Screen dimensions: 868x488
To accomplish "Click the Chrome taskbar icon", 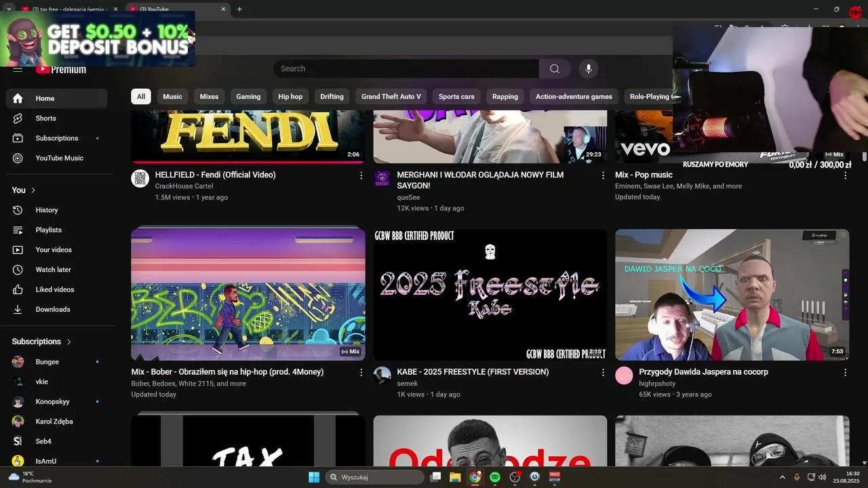I will (475, 477).
